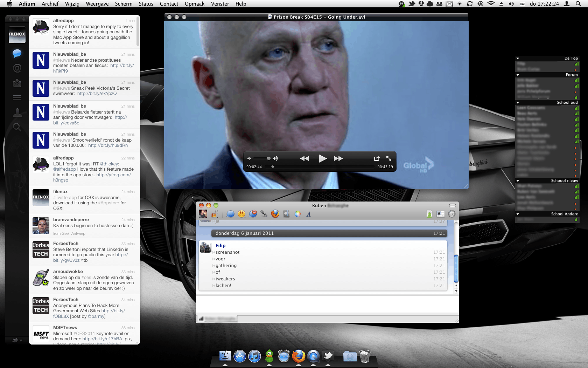Open the bit.ly/hu9dRn link in tweet

click(x=108, y=145)
